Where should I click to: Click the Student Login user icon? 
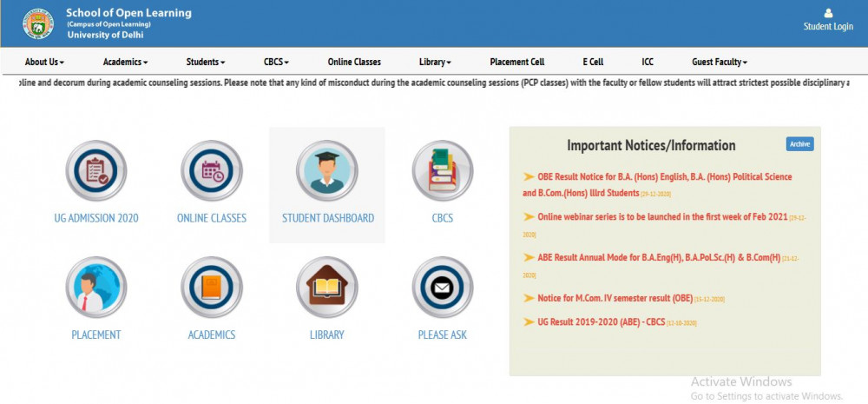[x=828, y=14]
